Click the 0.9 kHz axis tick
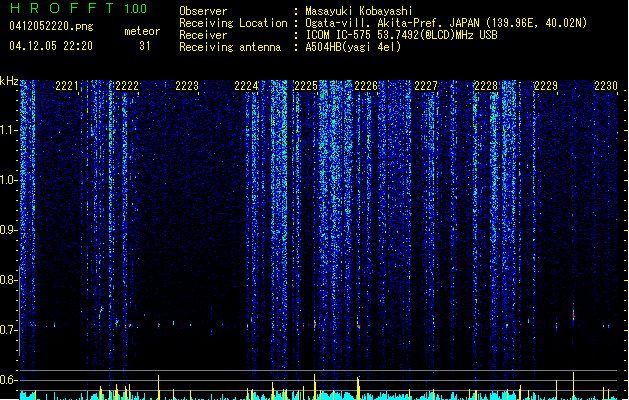The image size is (629, 400). 8,230
